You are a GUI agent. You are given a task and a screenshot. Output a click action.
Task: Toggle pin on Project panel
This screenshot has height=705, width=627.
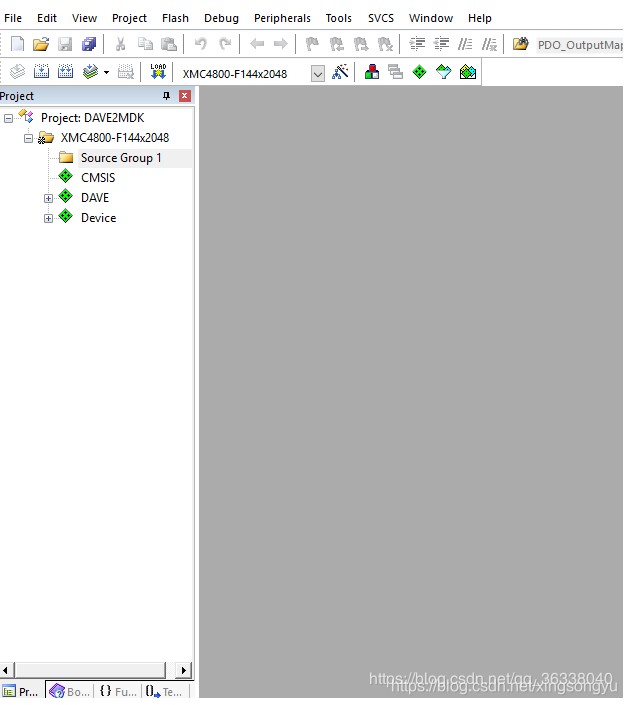tap(166, 96)
